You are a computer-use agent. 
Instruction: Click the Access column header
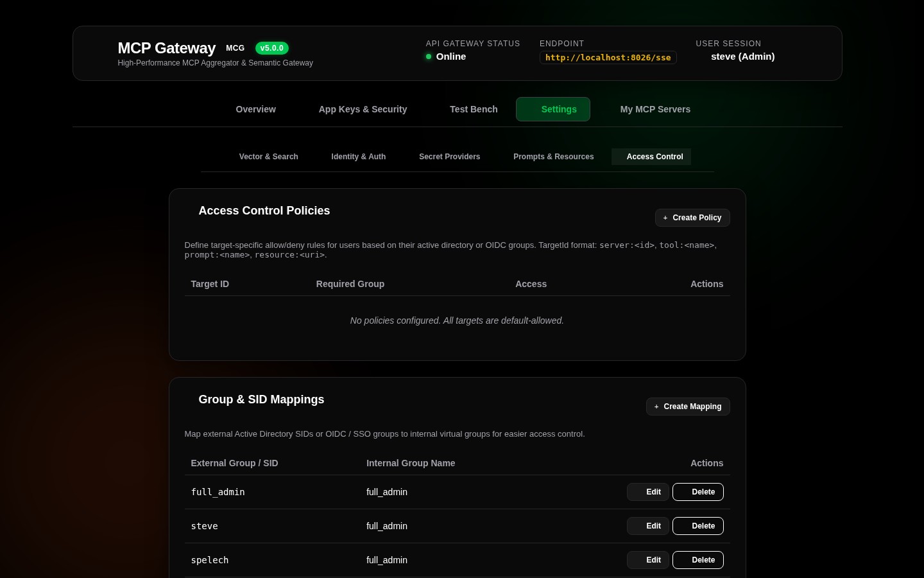(x=531, y=284)
